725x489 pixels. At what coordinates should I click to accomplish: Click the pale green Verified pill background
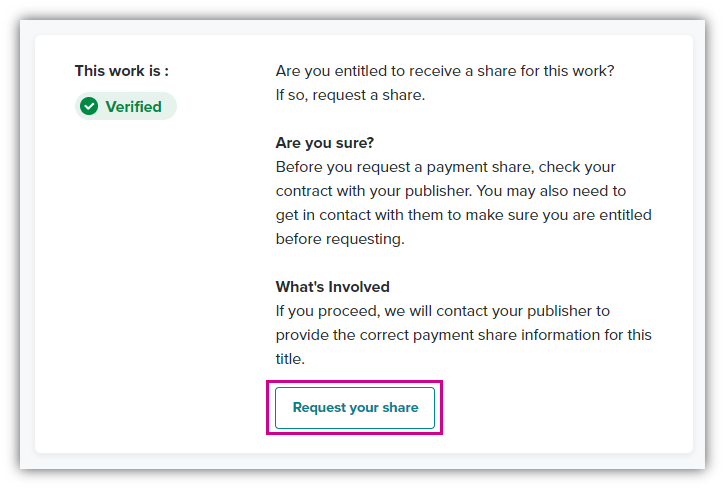pyautogui.click(x=126, y=106)
